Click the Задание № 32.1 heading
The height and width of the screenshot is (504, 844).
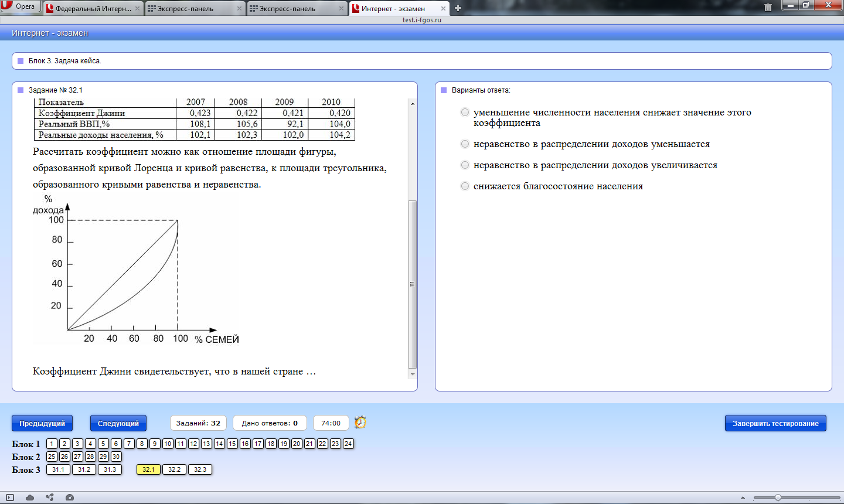[x=55, y=90]
